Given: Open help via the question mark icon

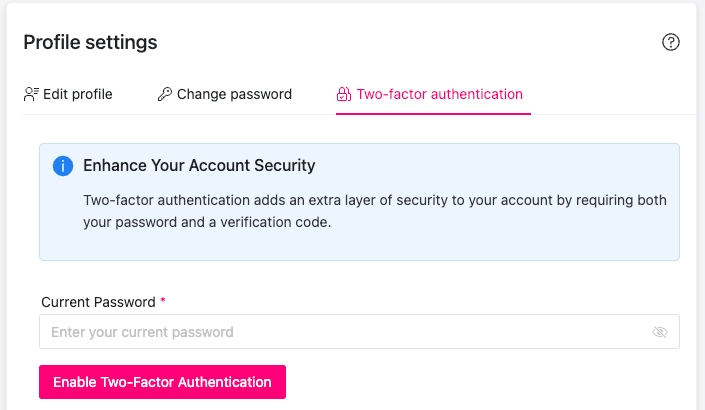Looking at the screenshot, I should (x=671, y=42).
